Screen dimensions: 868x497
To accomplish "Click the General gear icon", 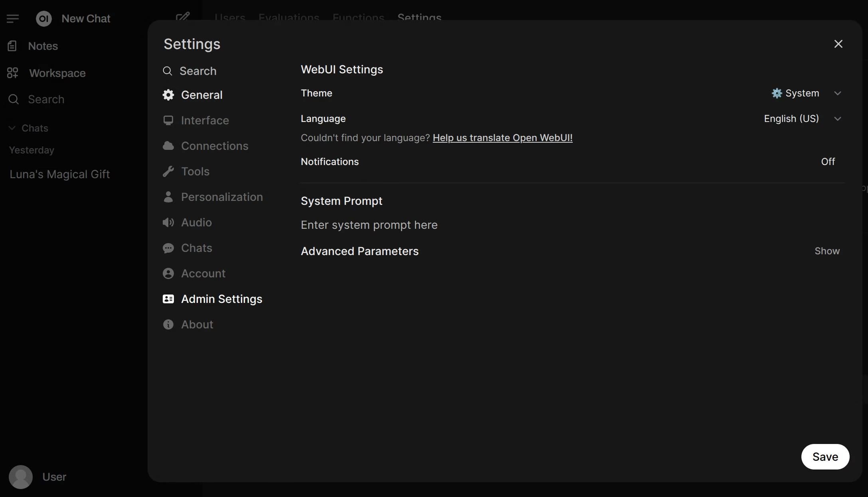I will coord(168,95).
